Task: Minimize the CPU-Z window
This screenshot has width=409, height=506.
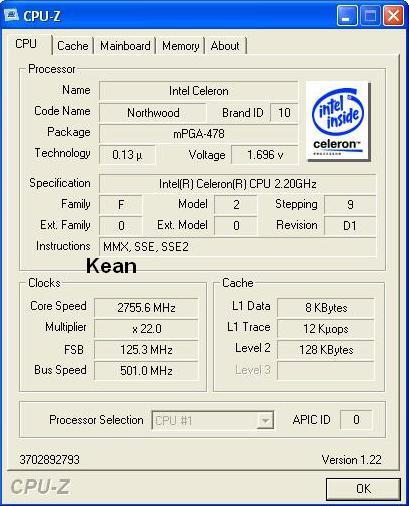Action: click(x=347, y=16)
